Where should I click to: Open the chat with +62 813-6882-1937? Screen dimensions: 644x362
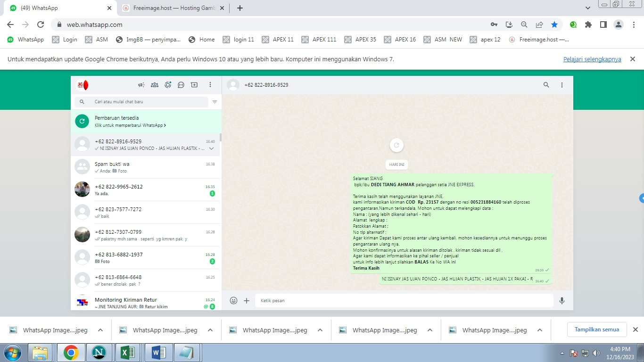pos(146,258)
